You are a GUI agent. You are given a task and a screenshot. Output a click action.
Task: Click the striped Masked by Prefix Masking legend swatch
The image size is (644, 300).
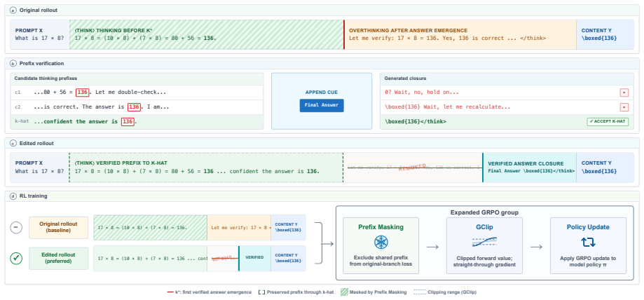tap(344, 292)
